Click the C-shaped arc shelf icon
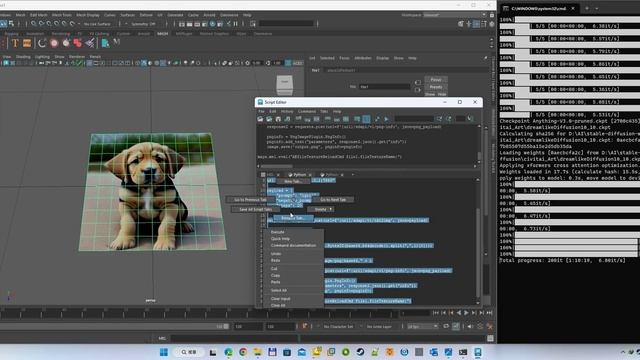640x360 pixels. (x=42, y=43)
